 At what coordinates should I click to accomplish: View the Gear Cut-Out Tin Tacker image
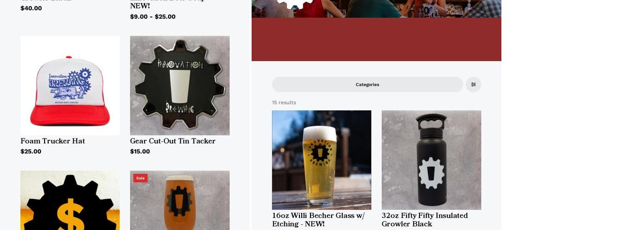click(180, 86)
